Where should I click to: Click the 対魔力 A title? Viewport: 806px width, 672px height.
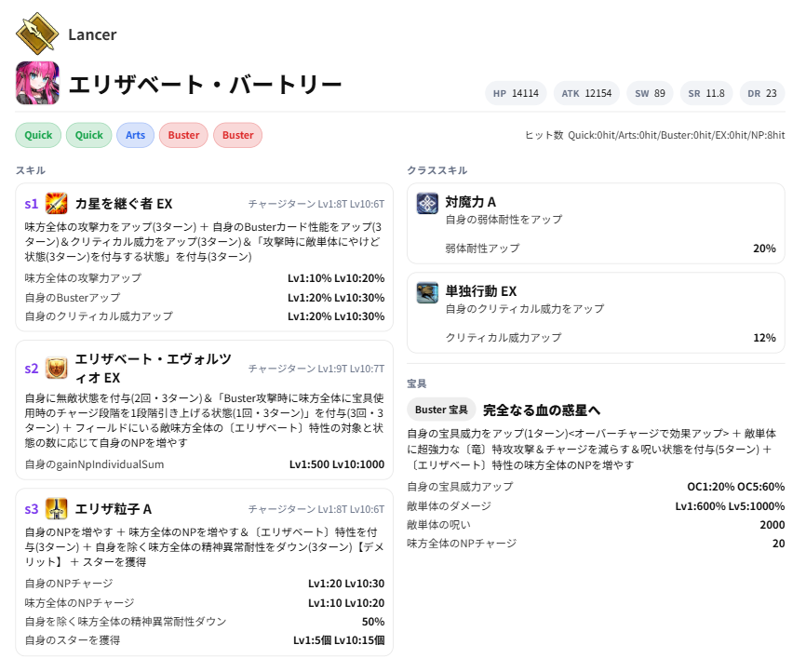coord(470,202)
